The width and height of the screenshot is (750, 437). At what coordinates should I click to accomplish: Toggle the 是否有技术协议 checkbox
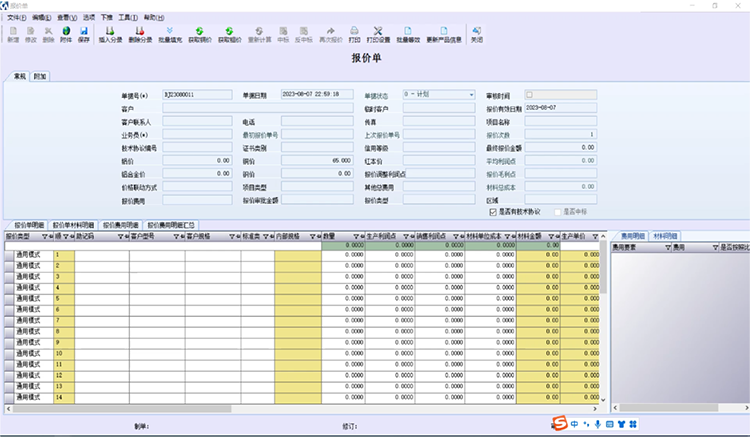click(493, 212)
